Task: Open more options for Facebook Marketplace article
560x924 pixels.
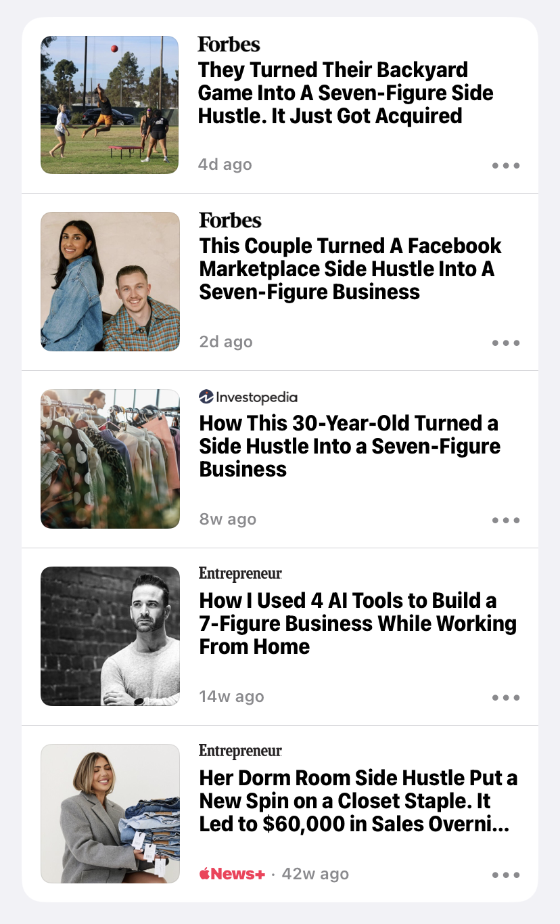Action: (x=506, y=343)
